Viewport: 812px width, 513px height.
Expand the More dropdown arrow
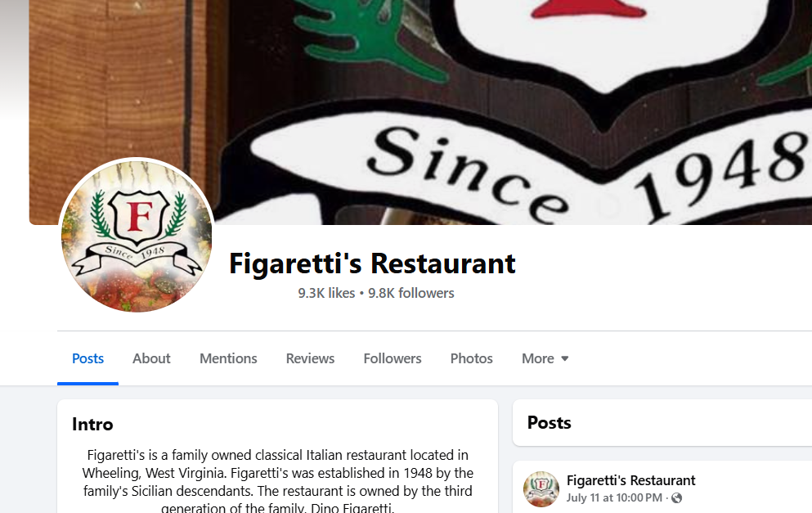tap(565, 358)
